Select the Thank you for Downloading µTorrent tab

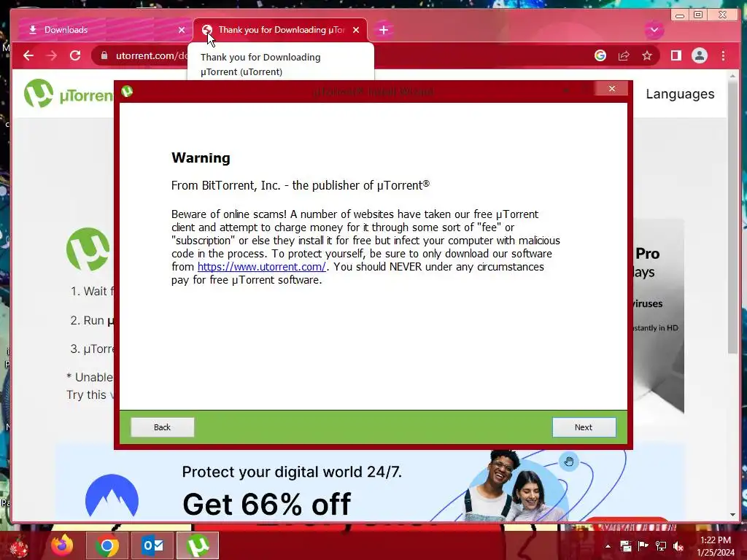click(280, 30)
